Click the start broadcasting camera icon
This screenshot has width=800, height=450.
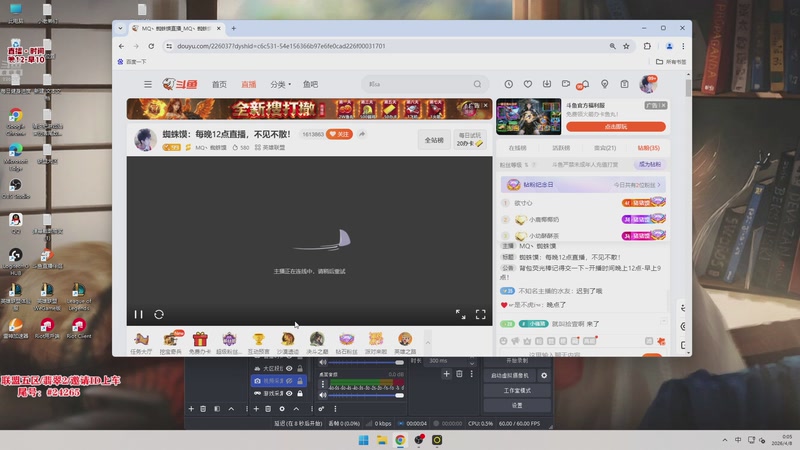566,84
